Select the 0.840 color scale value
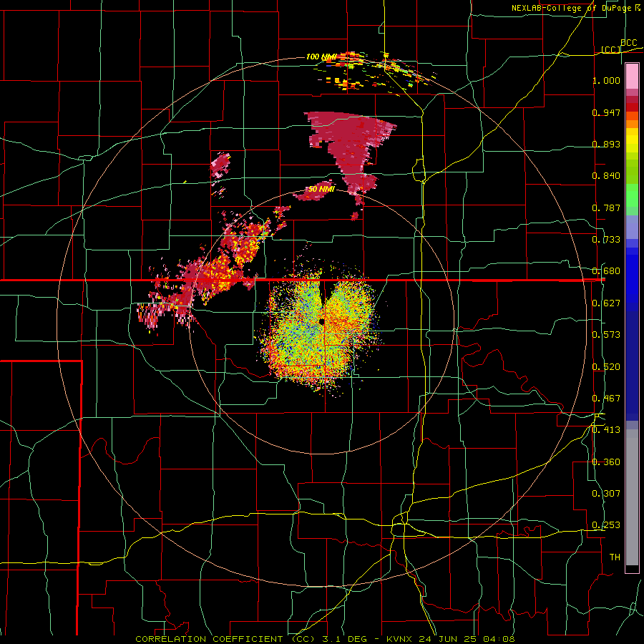 606,176
